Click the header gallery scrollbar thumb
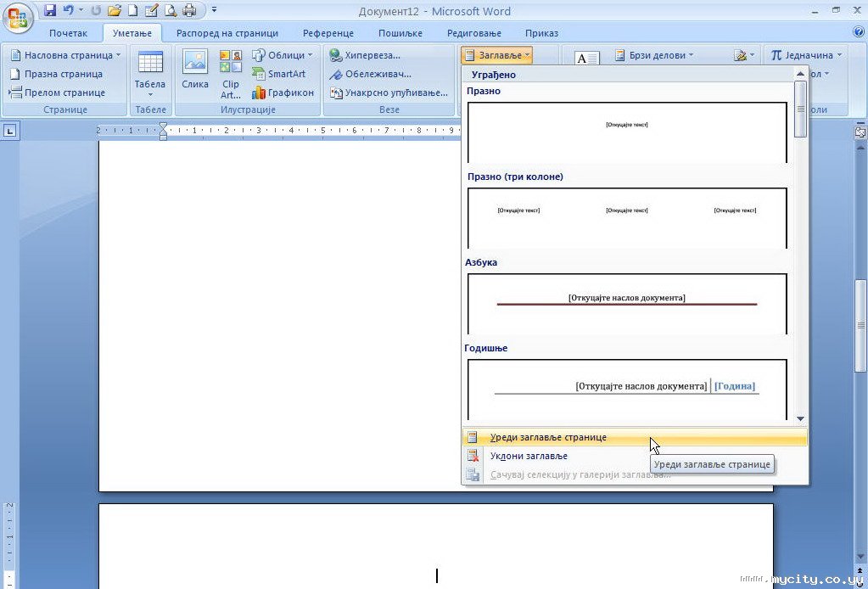Viewport: 868px width, 589px height. (800, 109)
